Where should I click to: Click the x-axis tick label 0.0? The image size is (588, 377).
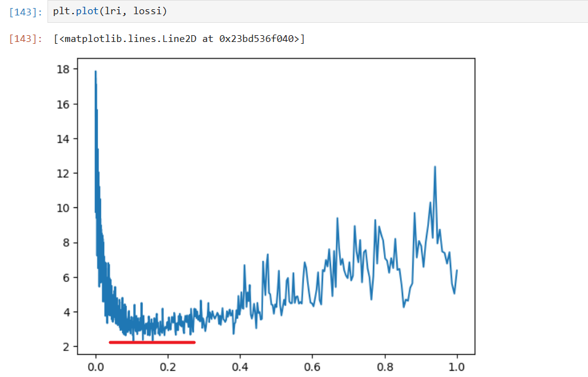pos(96,365)
